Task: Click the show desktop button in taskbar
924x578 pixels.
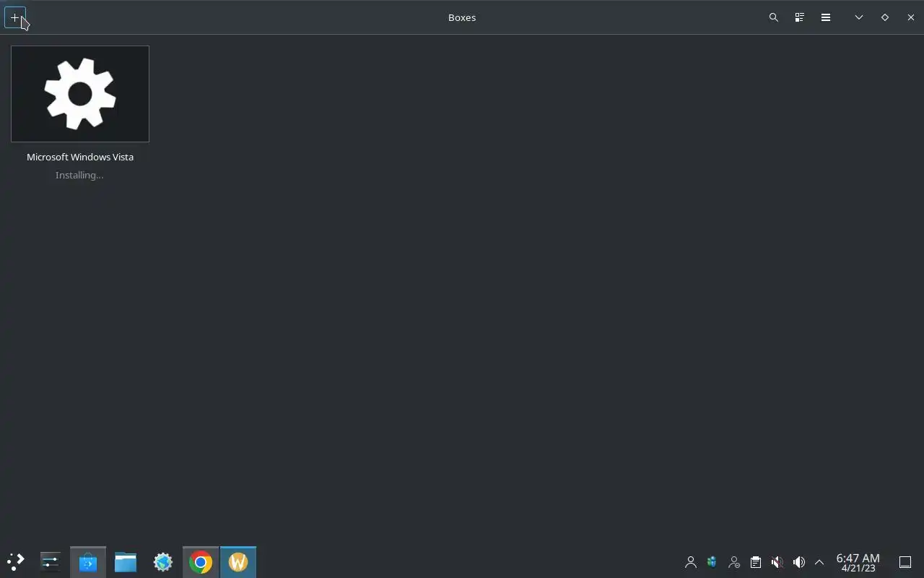Action: 905,562
